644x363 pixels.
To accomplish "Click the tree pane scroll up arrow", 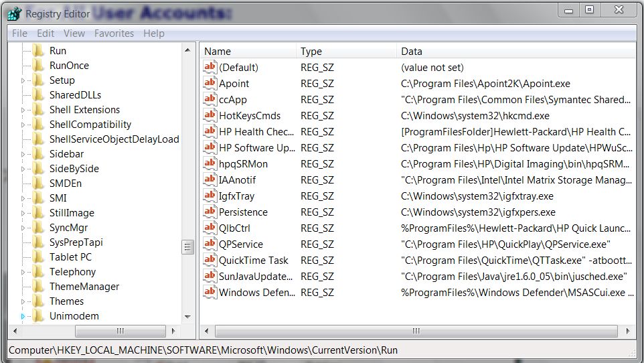I will [187, 50].
